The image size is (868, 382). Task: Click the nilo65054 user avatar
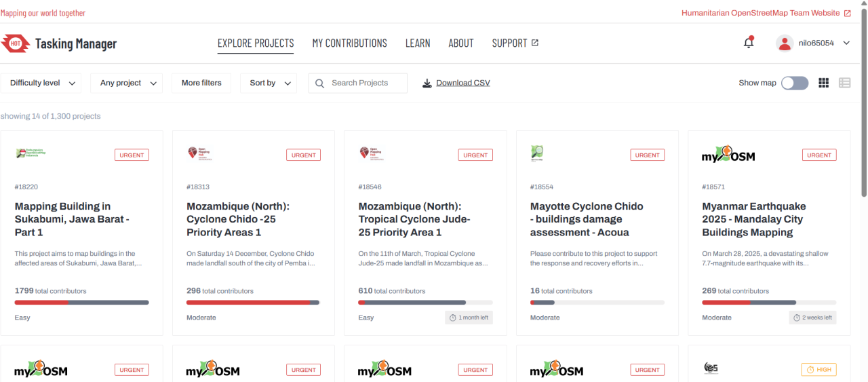point(785,43)
